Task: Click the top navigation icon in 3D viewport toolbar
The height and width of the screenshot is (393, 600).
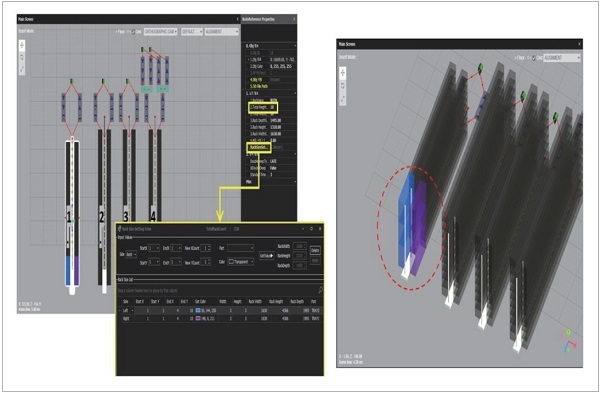Action: [343, 73]
